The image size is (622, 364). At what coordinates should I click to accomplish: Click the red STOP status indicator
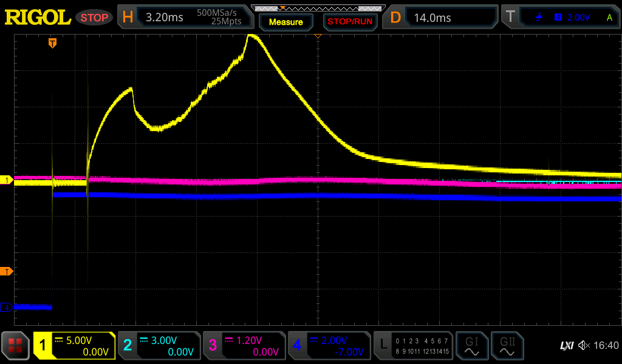click(x=95, y=18)
